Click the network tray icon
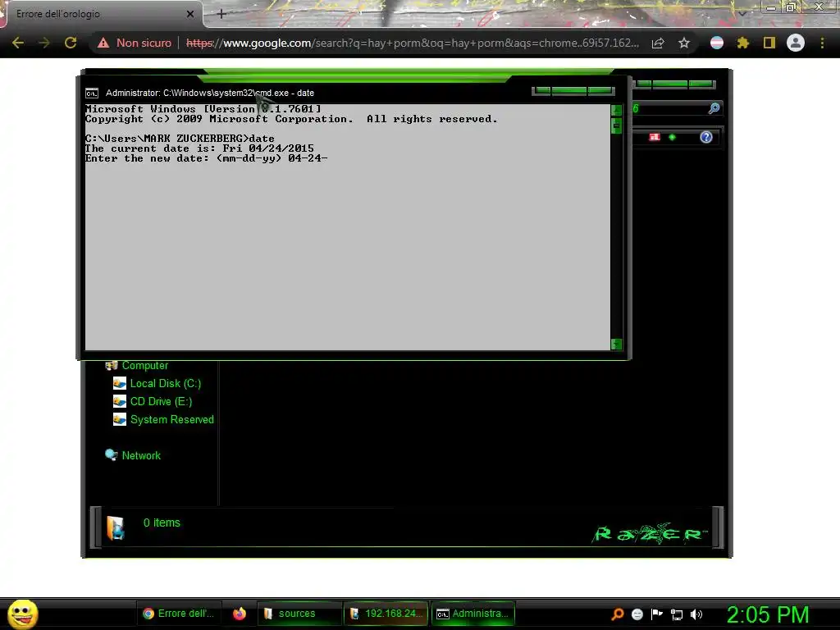The image size is (840, 630). pos(677,615)
